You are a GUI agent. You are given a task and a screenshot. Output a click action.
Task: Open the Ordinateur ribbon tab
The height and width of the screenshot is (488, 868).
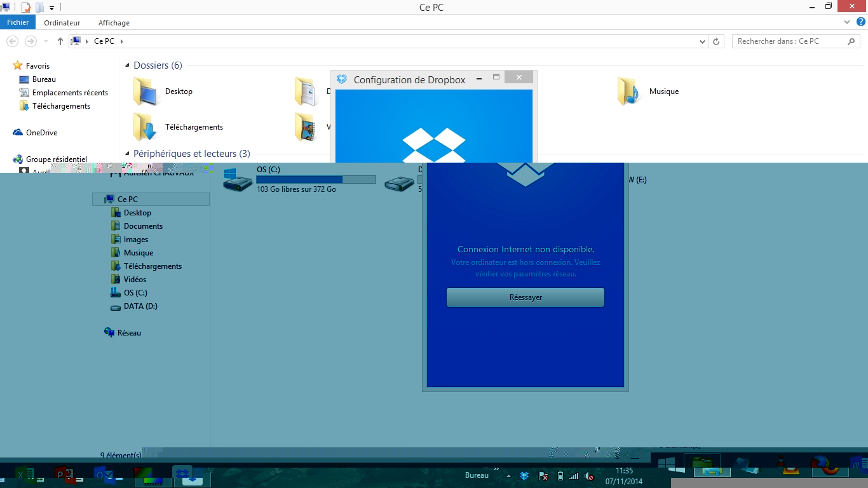[62, 23]
